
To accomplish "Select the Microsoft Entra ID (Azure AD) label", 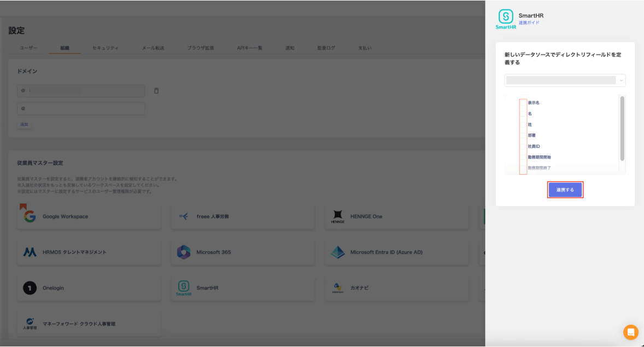I will [387, 252].
